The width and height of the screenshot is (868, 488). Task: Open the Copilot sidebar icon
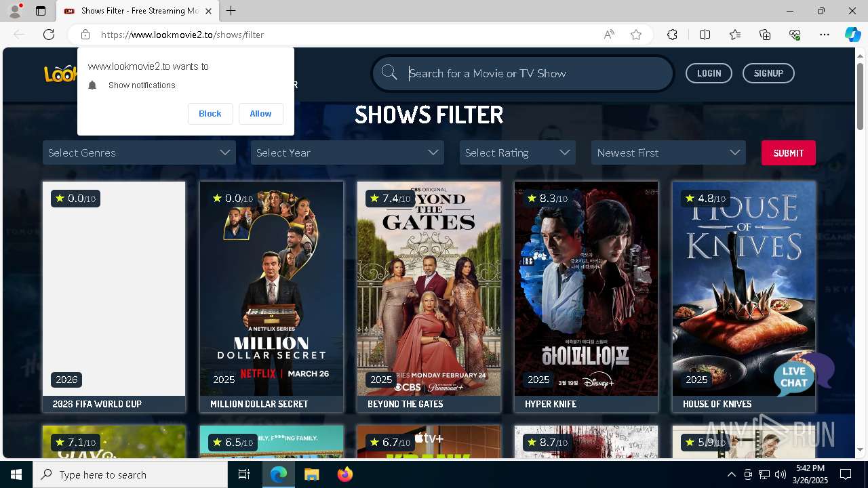[852, 35]
